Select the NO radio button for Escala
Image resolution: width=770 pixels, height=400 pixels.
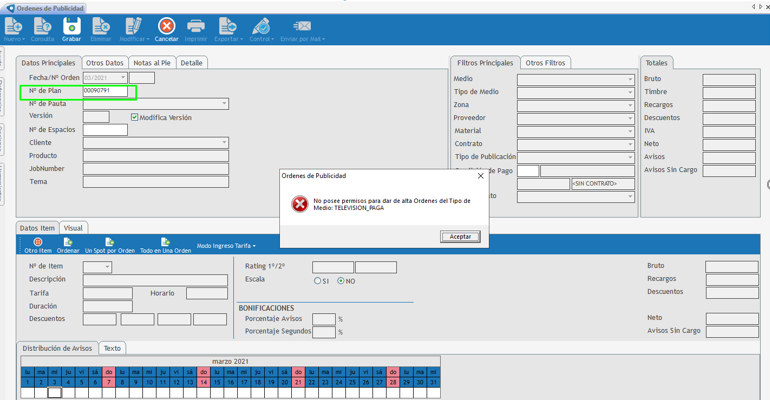coord(341,281)
